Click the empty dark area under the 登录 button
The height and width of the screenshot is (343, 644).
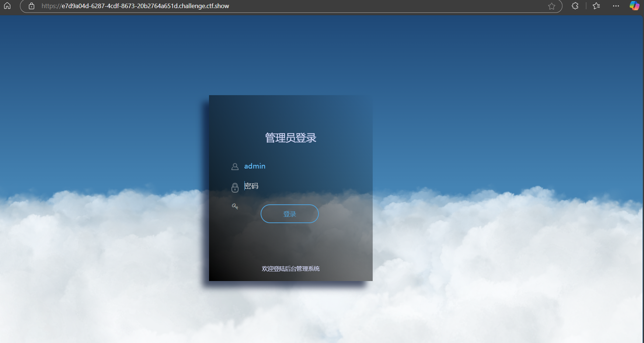(291, 243)
